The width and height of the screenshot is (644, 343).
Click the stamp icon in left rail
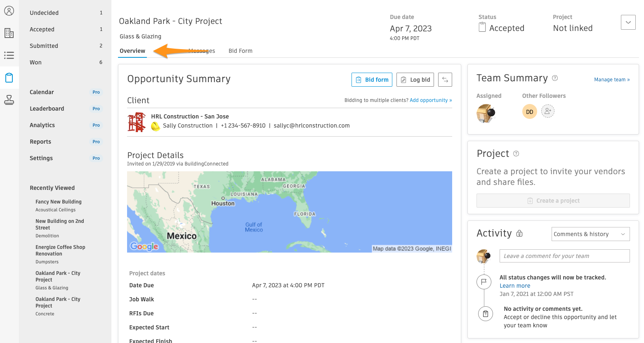[x=9, y=100]
